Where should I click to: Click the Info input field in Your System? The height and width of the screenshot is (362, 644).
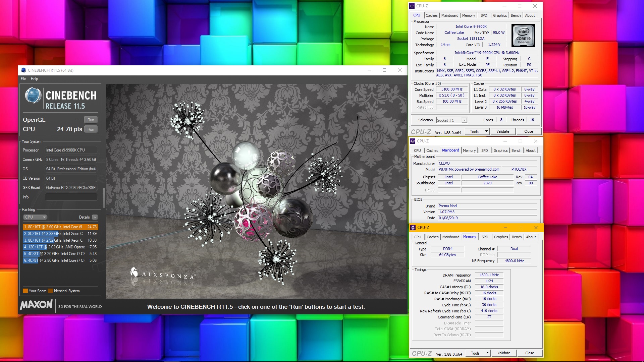71,197
